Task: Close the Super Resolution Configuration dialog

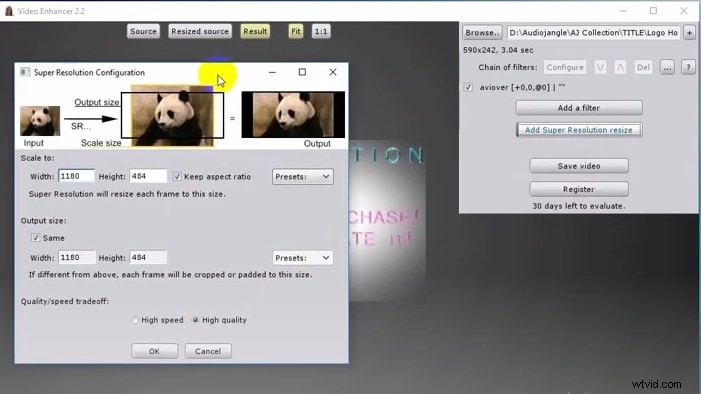Action: 333,72
